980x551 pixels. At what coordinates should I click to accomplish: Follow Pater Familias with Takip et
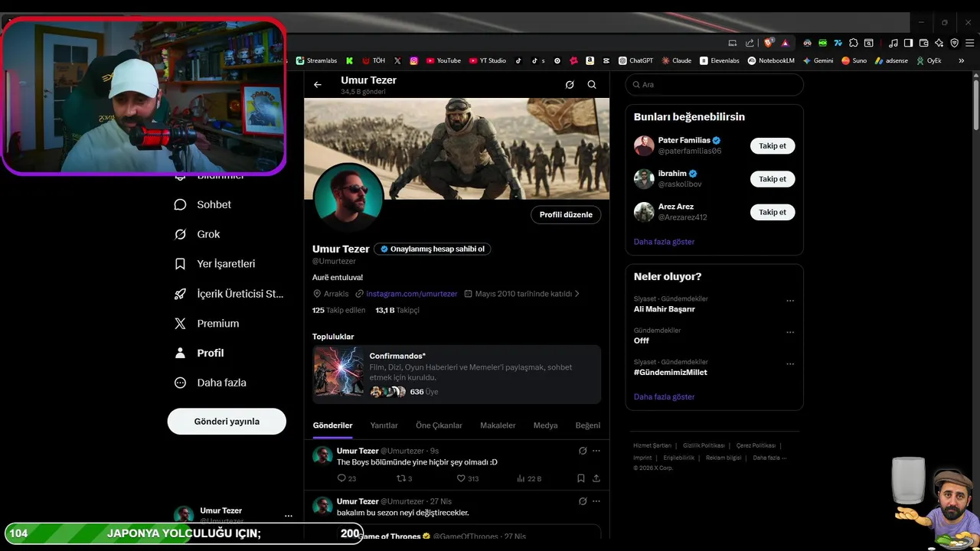[x=773, y=145]
